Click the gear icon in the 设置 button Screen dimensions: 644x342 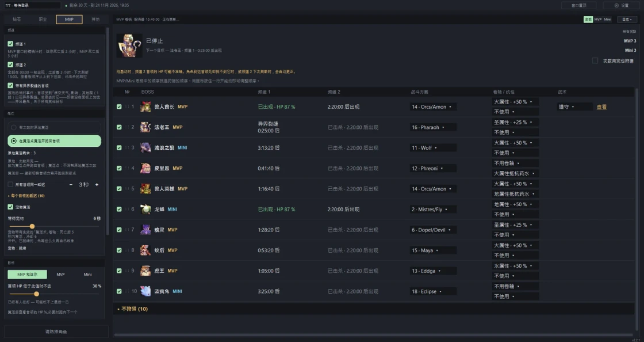click(616, 5)
